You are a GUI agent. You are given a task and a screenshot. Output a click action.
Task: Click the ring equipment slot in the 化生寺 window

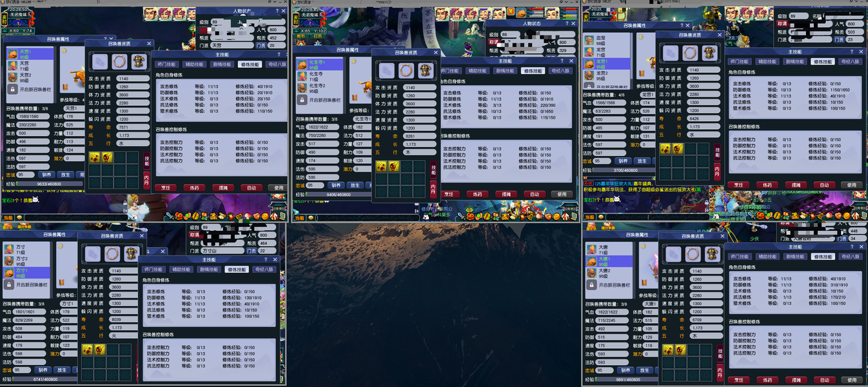click(406, 70)
